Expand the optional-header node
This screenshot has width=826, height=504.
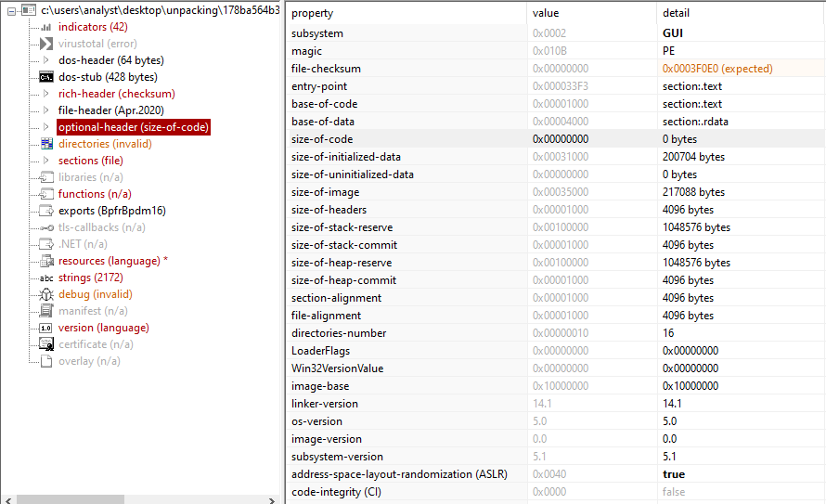point(45,127)
